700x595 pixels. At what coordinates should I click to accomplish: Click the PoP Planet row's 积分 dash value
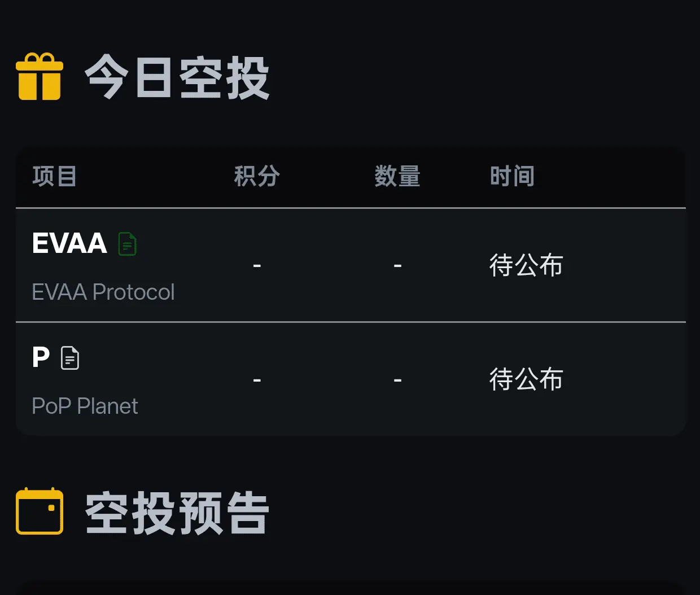[257, 380]
